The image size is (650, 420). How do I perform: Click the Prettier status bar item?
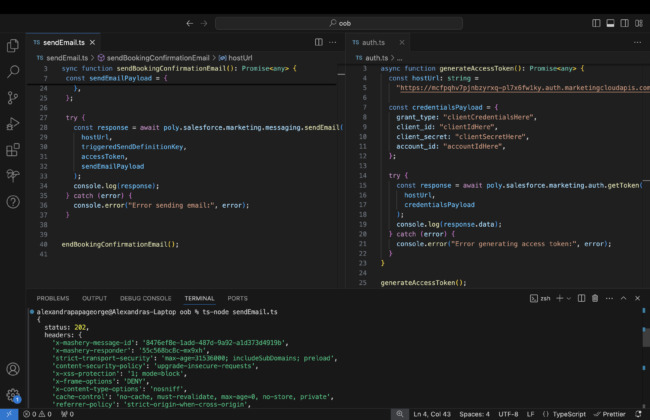610,414
